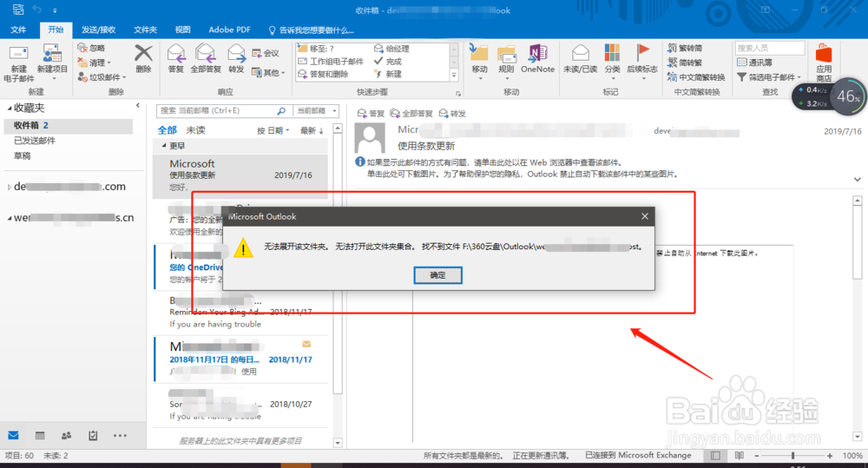
Task: Open the Filter Email (筛选电子邮件) dropdown
Action: tap(769, 77)
